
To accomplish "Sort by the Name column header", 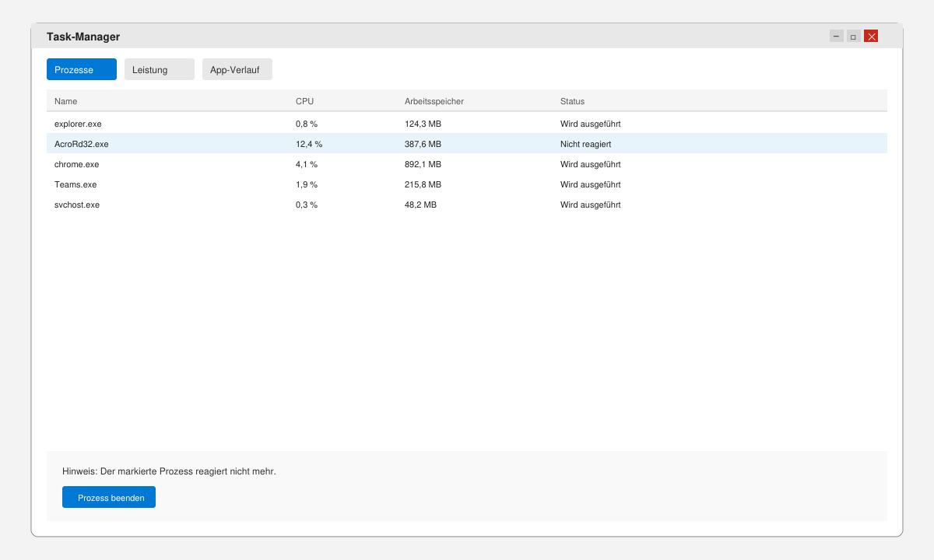I will 66,101.
